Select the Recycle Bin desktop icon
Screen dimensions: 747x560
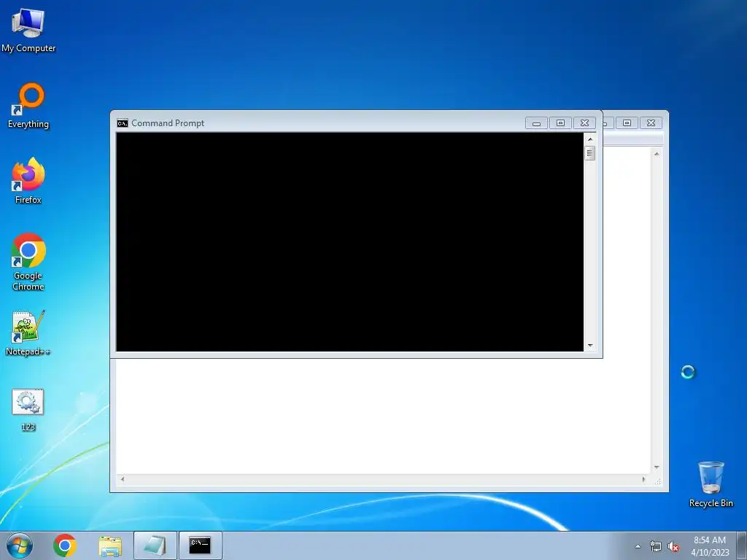click(x=711, y=484)
